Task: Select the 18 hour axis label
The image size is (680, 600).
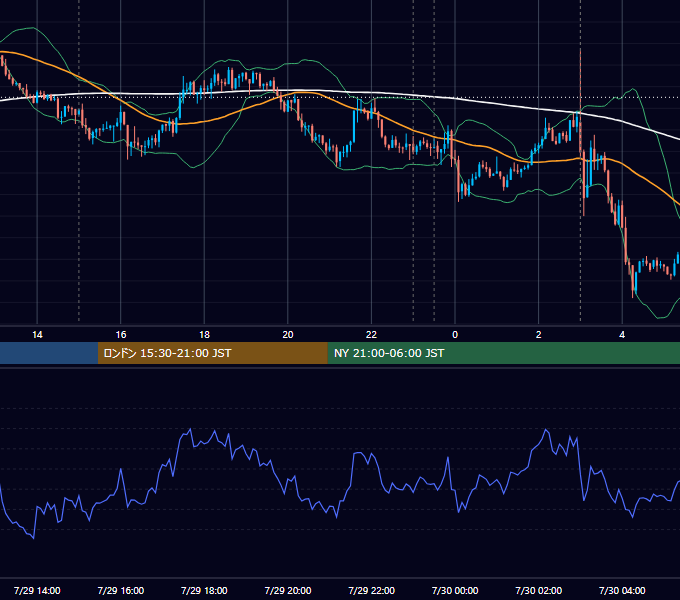Action: point(204,335)
